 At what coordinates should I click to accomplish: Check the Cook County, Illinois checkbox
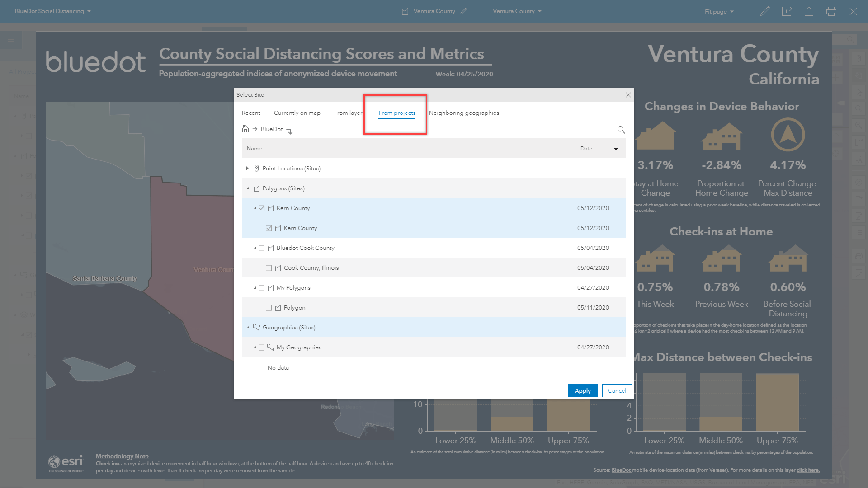click(269, 268)
